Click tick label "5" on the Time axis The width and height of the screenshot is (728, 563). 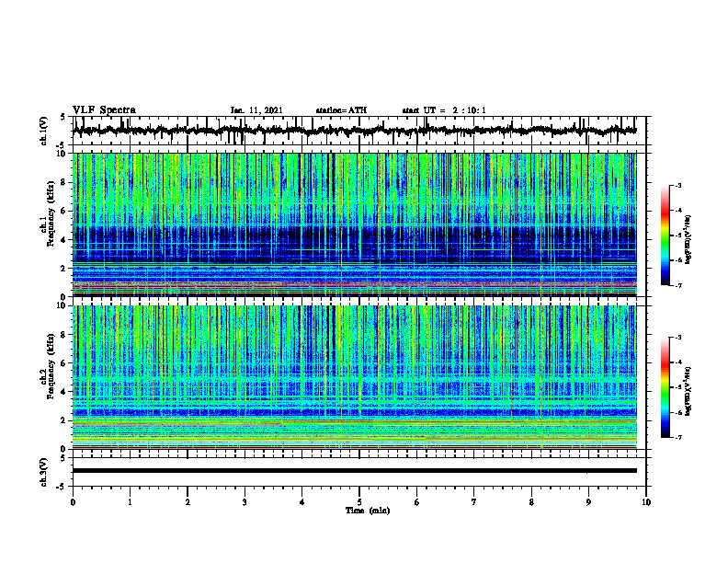(359, 502)
